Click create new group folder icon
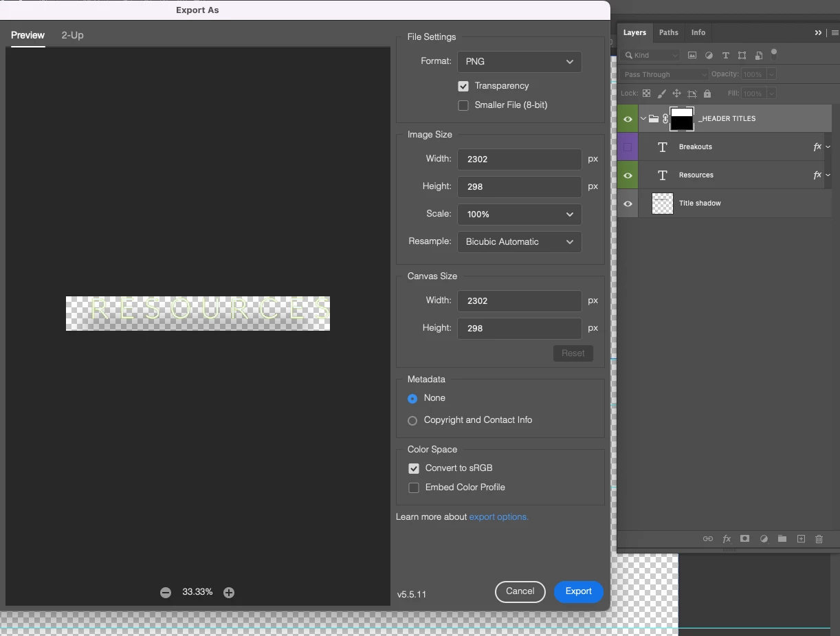Image resolution: width=840 pixels, height=636 pixels. click(x=782, y=539)
